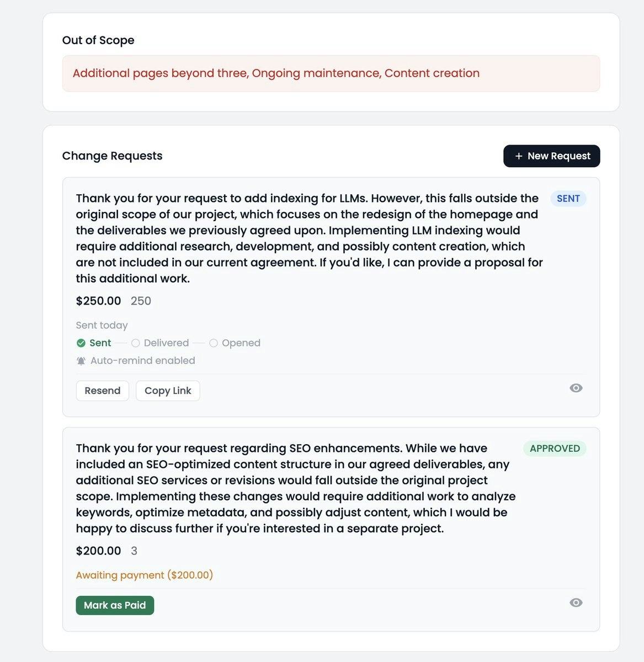Click the Delivered status circle

[135, 343]
